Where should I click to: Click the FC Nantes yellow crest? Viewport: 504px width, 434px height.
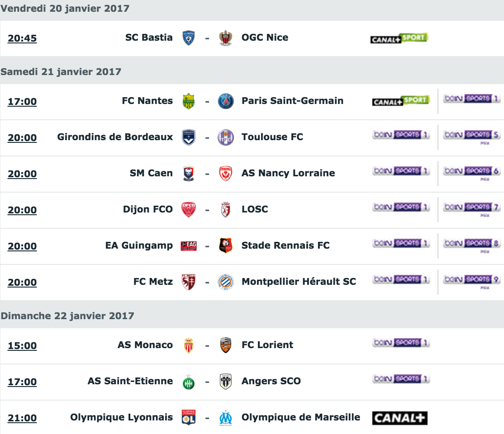(x=189, y=101)
